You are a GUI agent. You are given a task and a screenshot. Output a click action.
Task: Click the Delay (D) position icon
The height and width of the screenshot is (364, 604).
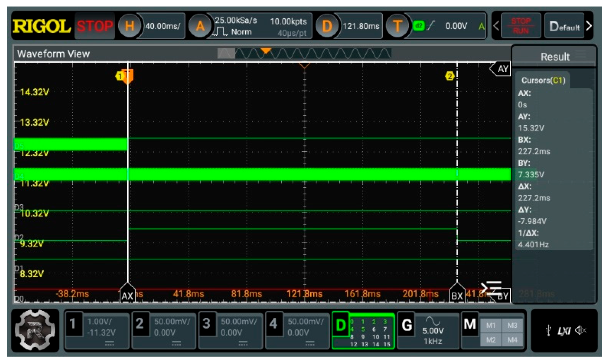tap(327, 26)
